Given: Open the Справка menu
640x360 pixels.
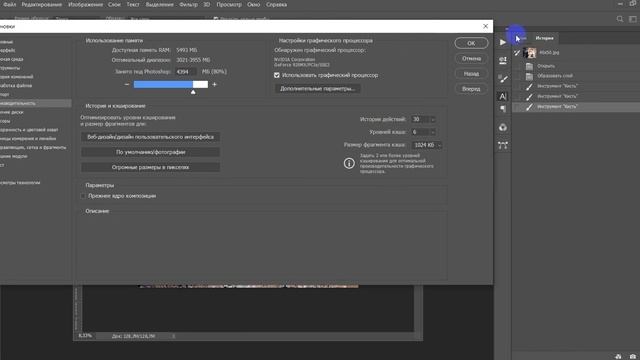Looking at the screenshot, I should 276,4.
